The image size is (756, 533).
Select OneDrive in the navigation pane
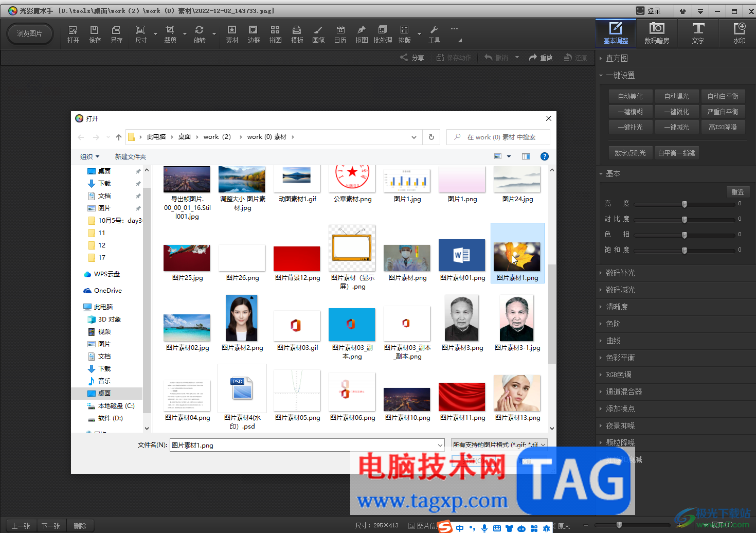(103, 291)
